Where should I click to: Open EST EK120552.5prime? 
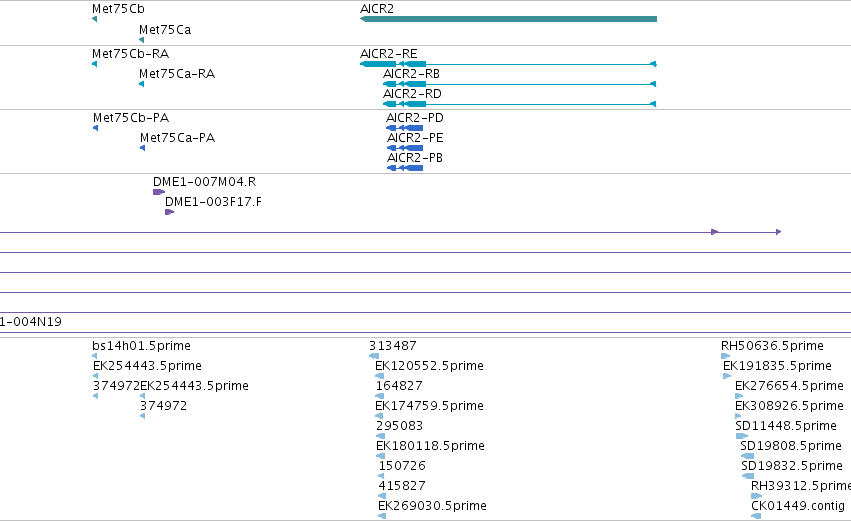click(429, 366)
